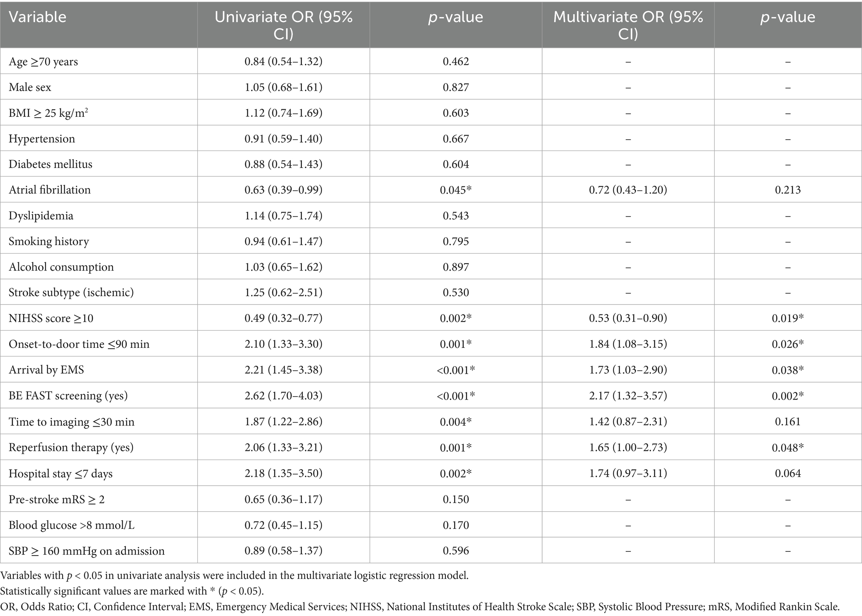Click the "Multivariate OR (95% CI)" column header
862x616 pixels.
coord(628,25)
